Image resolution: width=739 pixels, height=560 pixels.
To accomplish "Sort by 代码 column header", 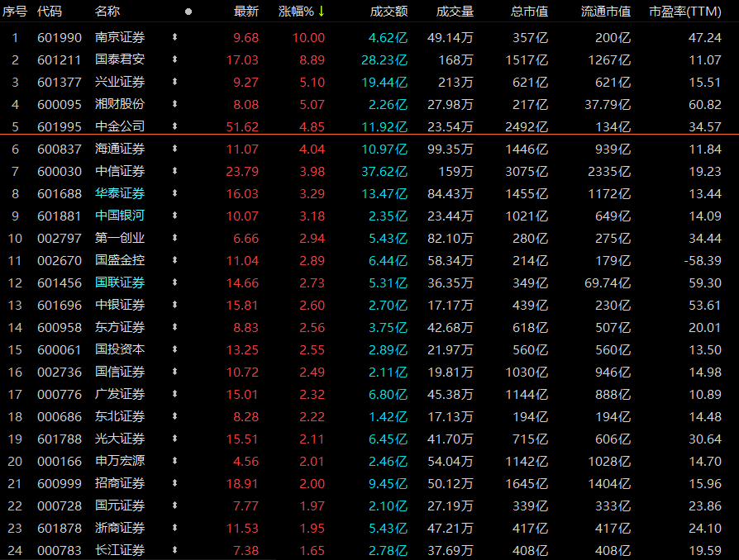I will click(50, 12).
